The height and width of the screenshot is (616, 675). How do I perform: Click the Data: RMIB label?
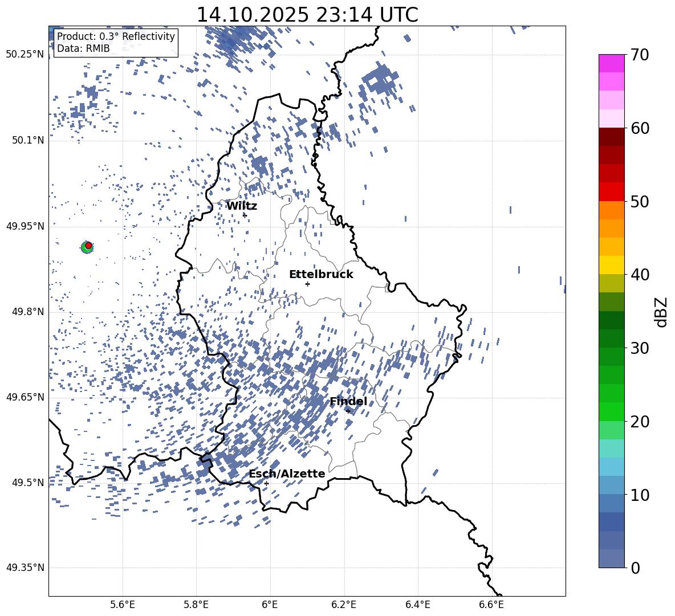click(x=83, y=48)
